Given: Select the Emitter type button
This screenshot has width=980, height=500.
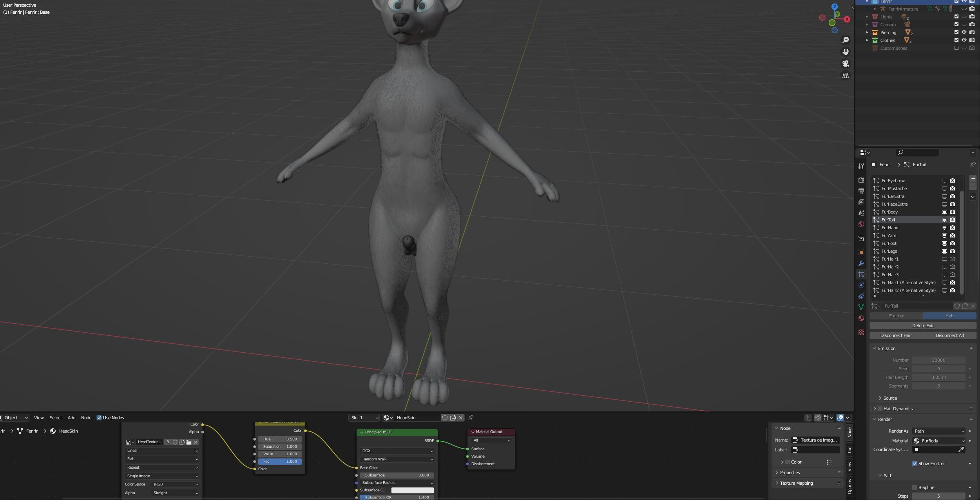Looking at the screenshot, I should 896,316.
